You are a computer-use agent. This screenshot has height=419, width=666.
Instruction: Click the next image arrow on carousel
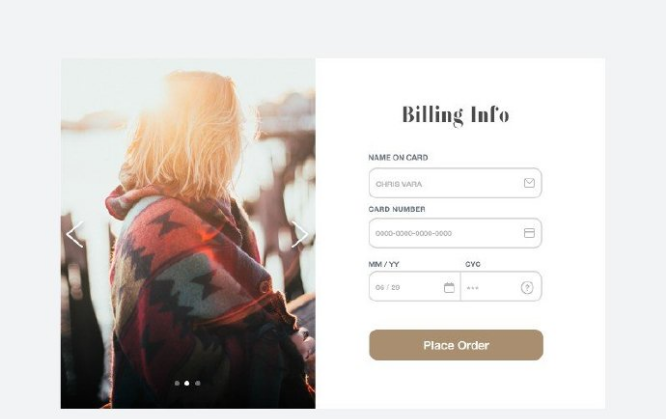[300, 234]
